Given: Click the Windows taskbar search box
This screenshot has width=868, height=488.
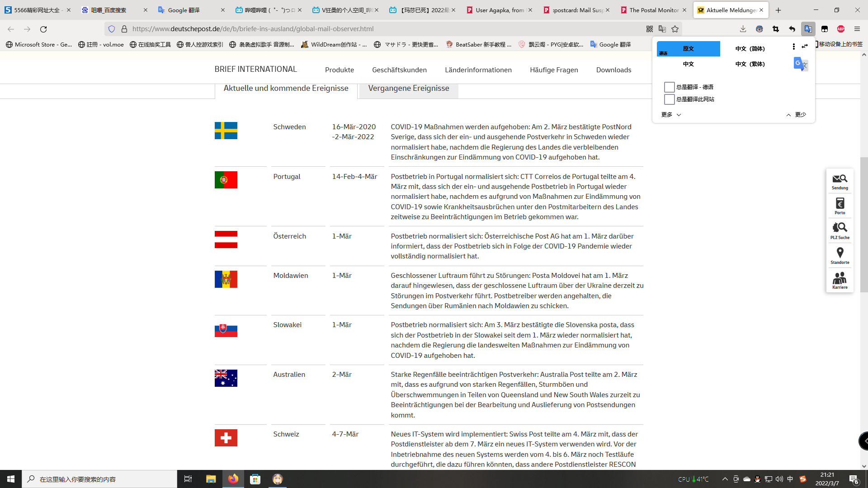Looking at the screenshot, I should tap(99, 479).
